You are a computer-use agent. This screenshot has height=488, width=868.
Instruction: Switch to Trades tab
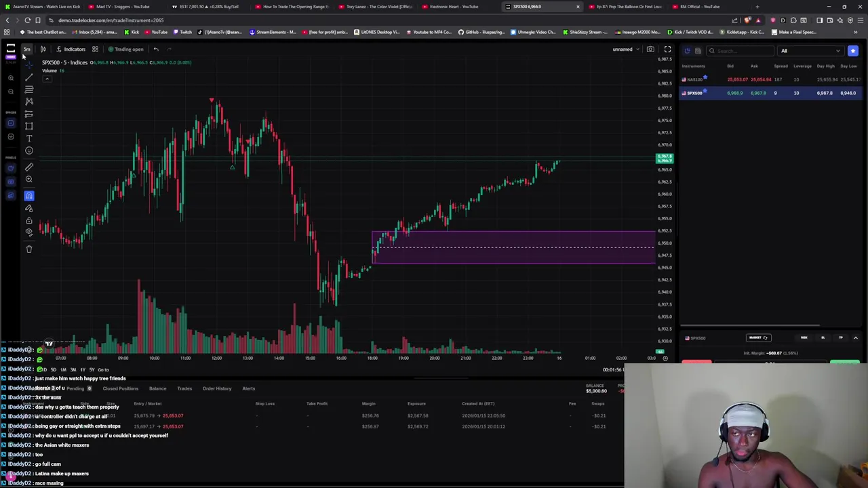[x=184, y=388]
